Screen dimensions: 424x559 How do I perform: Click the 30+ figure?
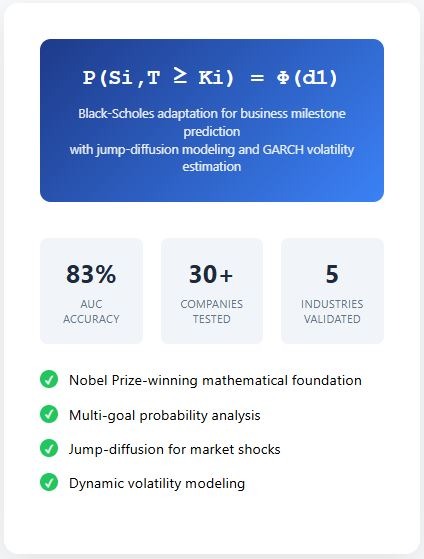[x=211, y=274]
